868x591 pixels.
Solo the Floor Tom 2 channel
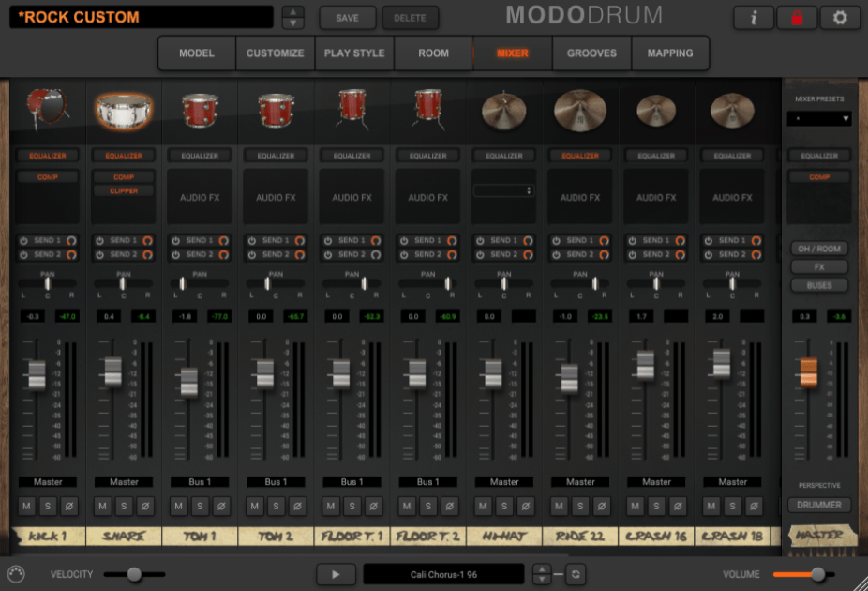(x=428, y=506)
